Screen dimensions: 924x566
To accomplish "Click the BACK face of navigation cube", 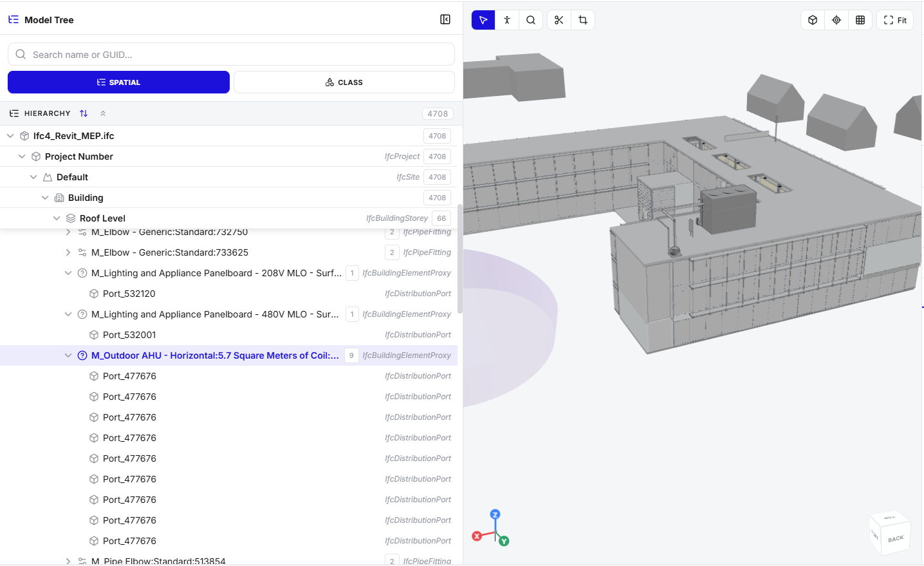I will coord(896,539).
